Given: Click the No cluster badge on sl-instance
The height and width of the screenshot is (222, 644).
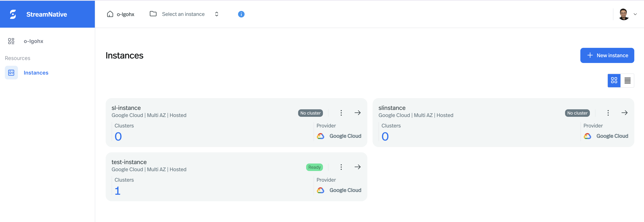Looking at the screenshot, I should tap(310, 113).
